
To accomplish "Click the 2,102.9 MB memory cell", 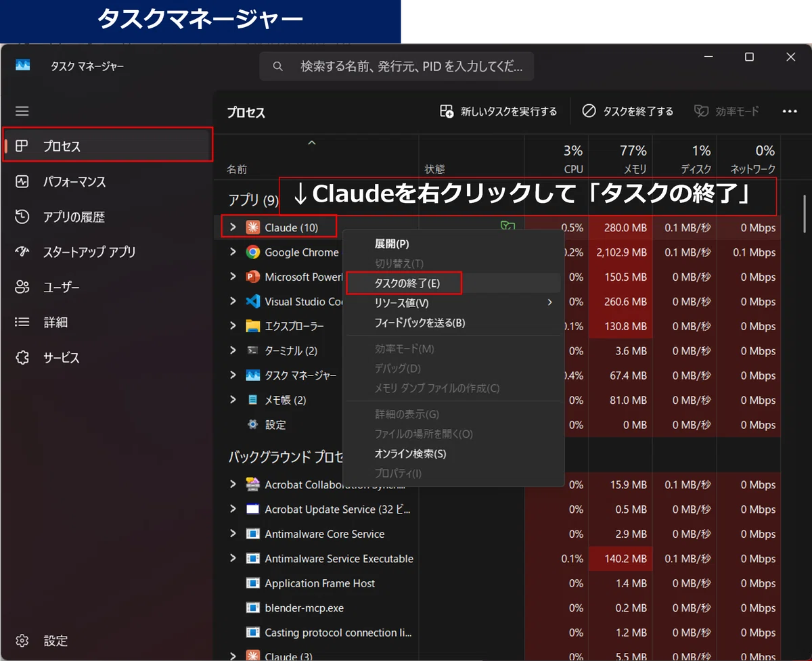I will pos(621,252).
